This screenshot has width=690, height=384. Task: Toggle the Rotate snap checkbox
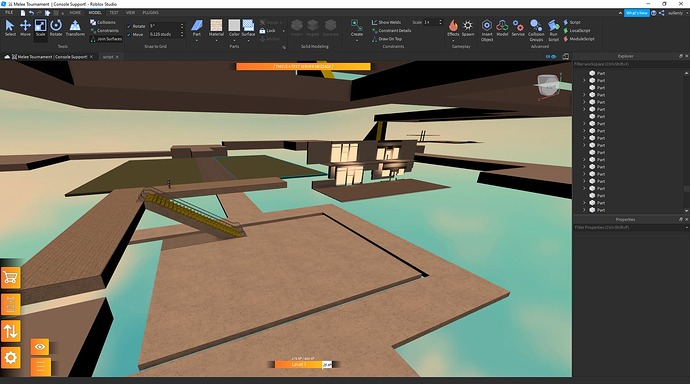click(129, 26)
